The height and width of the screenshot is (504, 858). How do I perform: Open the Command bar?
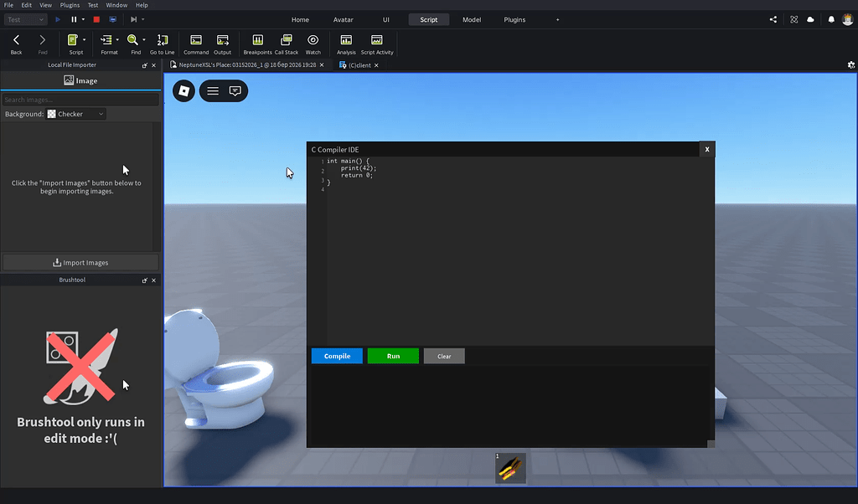[x=196, y=44]
